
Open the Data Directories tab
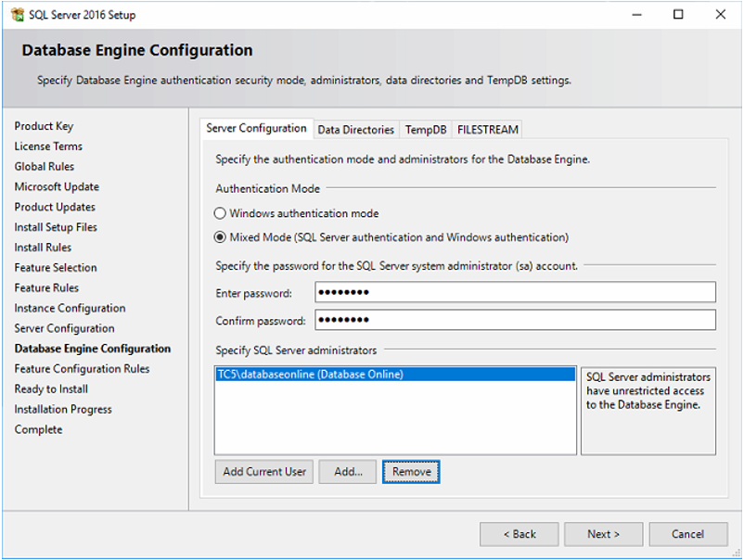tap(356, 130)
